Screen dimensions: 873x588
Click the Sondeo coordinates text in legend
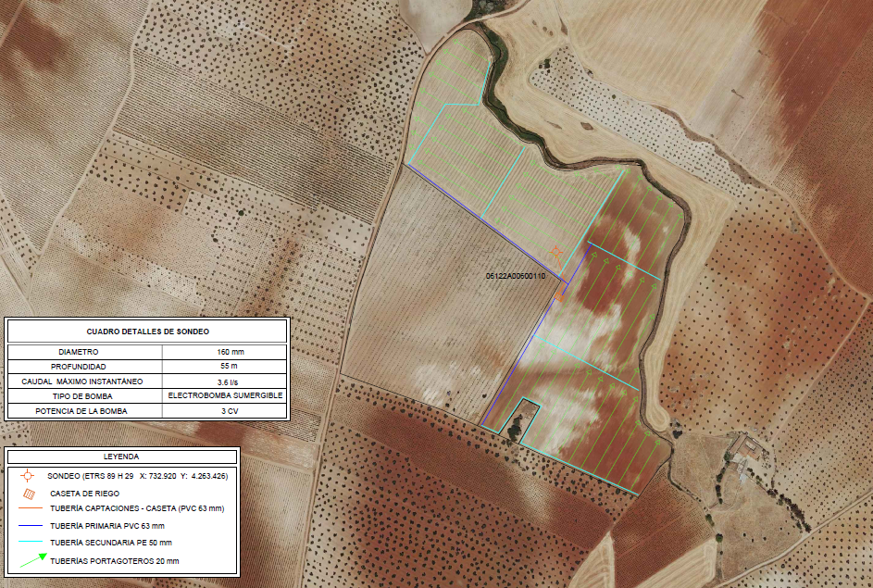137,476
